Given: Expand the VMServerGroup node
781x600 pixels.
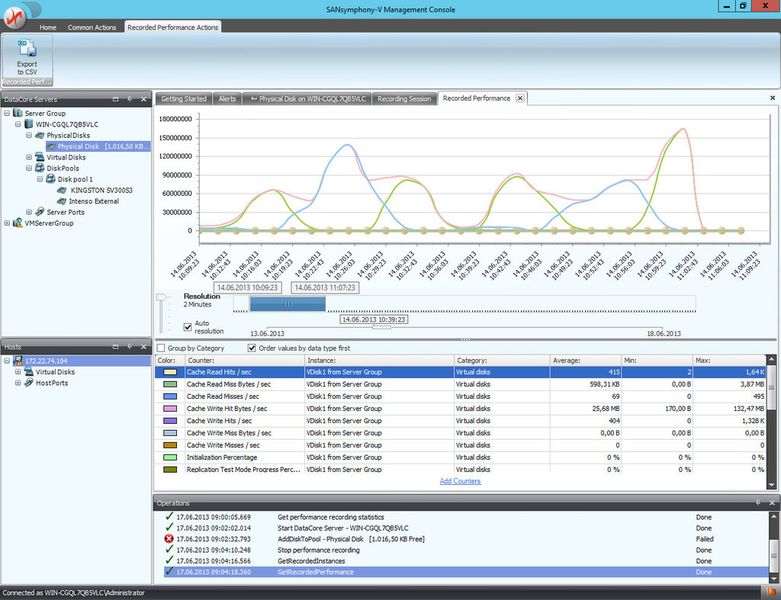Looking at the screenshot, I should pyautogui.click(x=7, y=223).
